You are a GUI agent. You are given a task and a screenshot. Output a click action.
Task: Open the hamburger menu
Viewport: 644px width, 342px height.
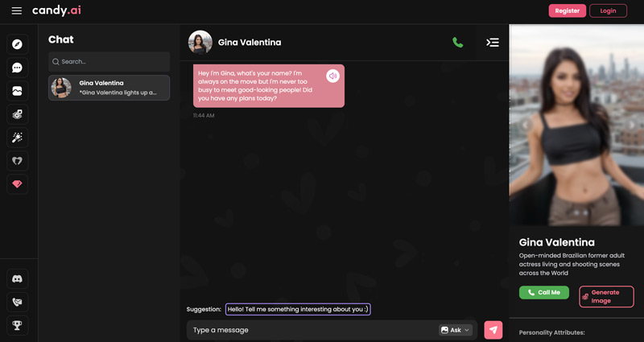point(16,10)
